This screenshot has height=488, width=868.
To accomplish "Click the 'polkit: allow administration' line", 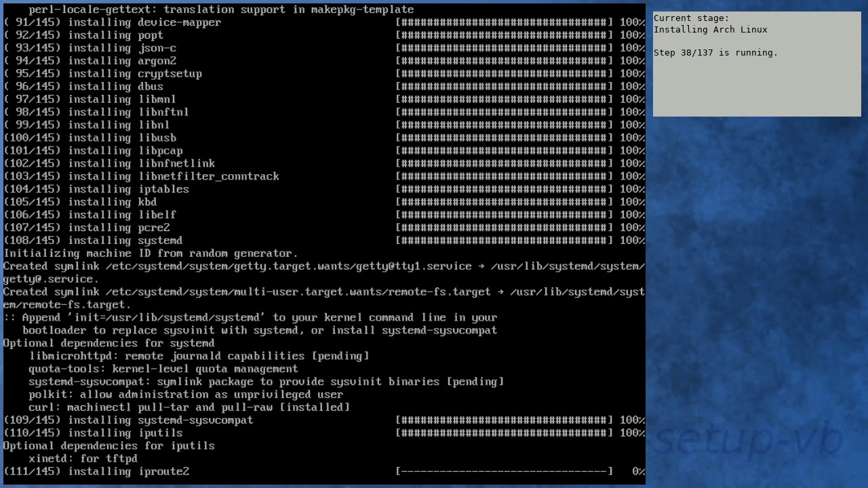I will pyautogui.click(x=186, y=395).
